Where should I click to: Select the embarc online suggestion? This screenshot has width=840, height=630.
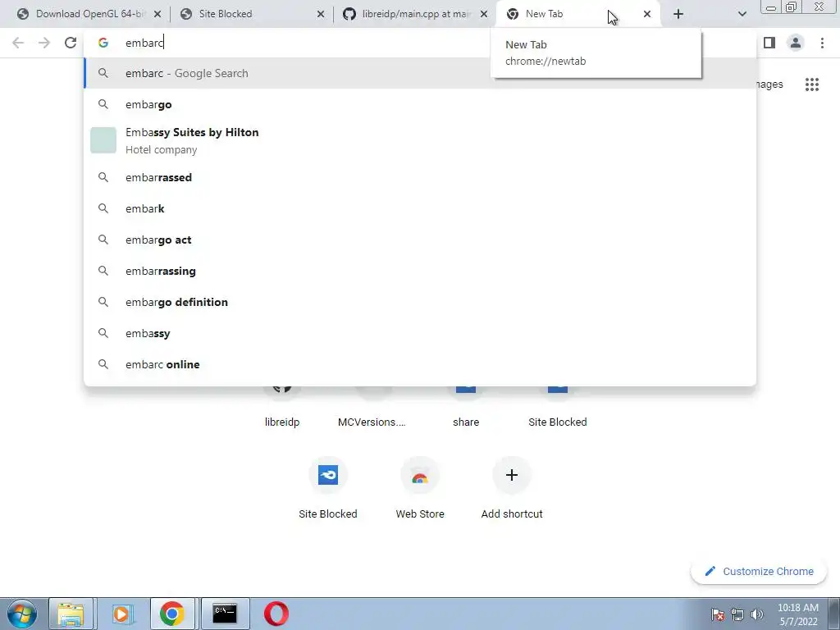click(420, 364)
